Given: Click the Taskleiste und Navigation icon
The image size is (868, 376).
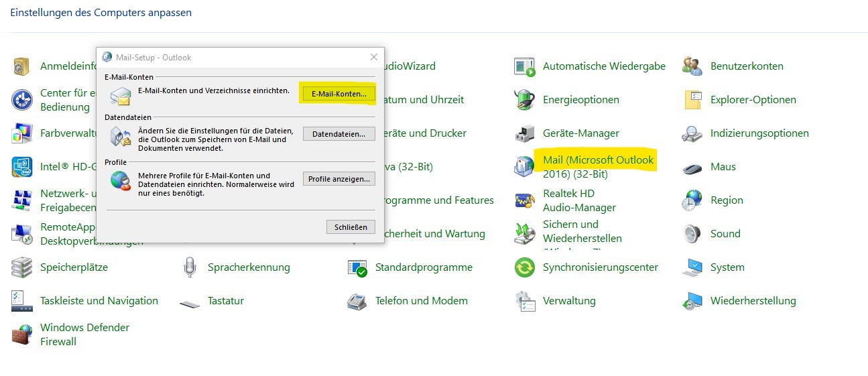Looking at the screenshot, I should click(x=22, y=301).
